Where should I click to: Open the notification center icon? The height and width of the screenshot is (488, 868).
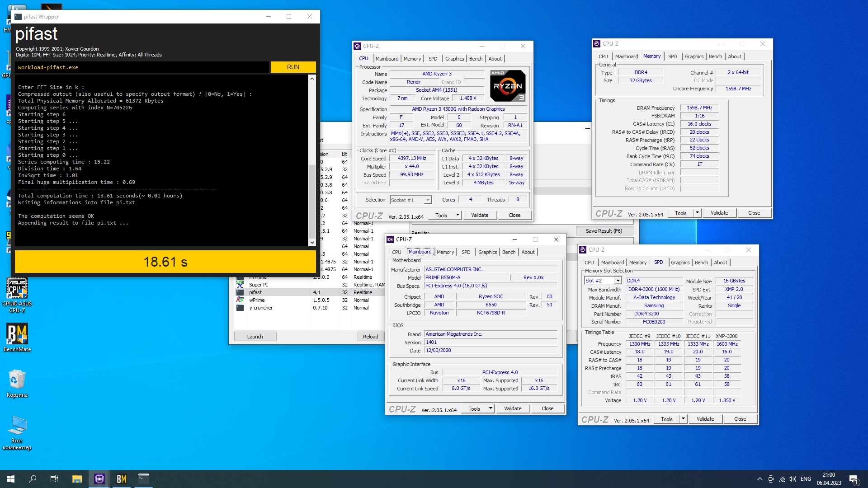point(854,479)
